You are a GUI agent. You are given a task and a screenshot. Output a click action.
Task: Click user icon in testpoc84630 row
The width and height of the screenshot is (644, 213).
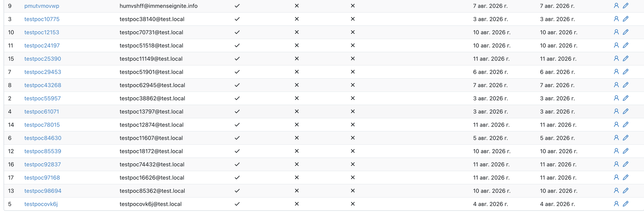click(x=616, y=138)
